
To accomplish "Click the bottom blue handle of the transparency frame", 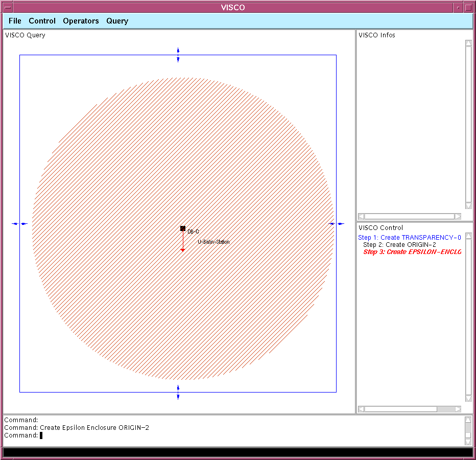I will pos(178,392).
